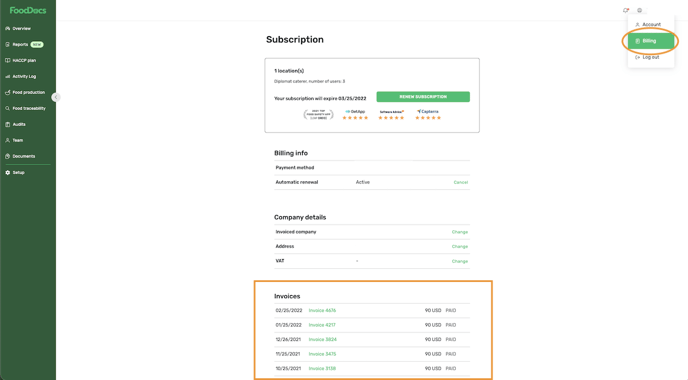Viewport: 688px width, 380px height.
Task: Click the Subscription page heading
Action: point(295,39)
